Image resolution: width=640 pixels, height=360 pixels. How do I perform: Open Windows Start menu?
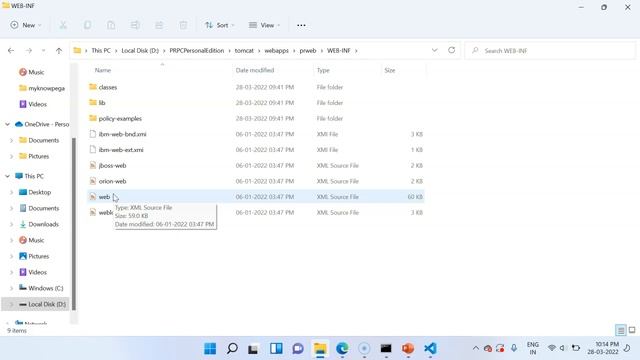[210, 349]
